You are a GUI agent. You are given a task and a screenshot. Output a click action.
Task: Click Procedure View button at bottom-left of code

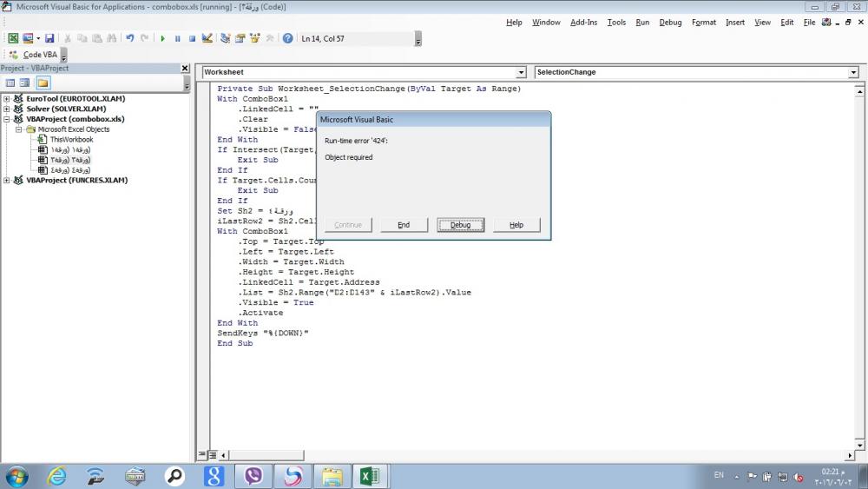(x=202, y=454)
